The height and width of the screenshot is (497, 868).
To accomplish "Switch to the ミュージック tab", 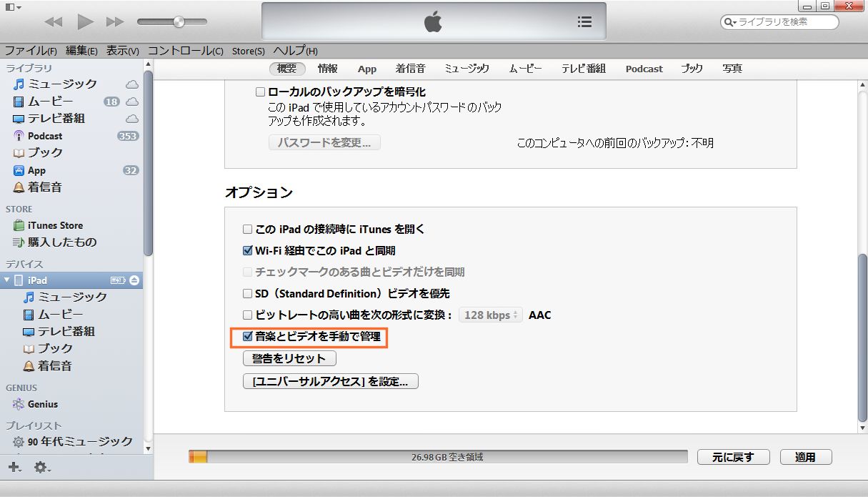I will click(466, 69).
